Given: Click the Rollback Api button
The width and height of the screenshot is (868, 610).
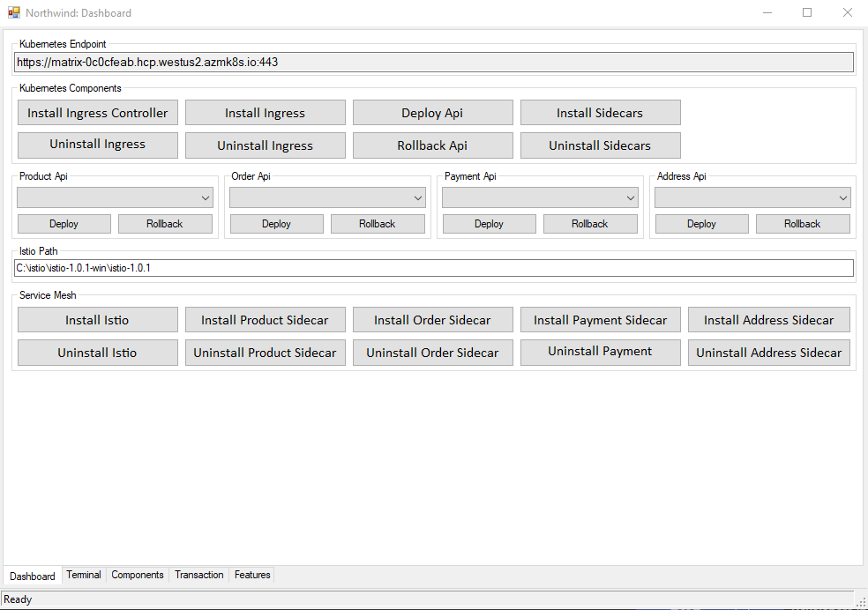Looking at the screenshot, I should (433, 145).
